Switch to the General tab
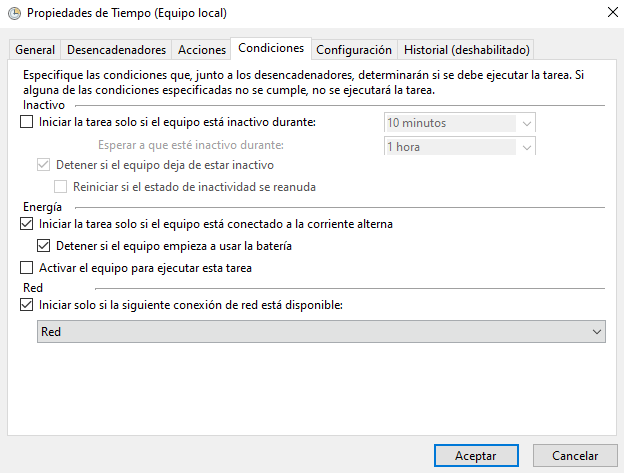The width and height of the screenshot is (624, 473). click(35, 49)
